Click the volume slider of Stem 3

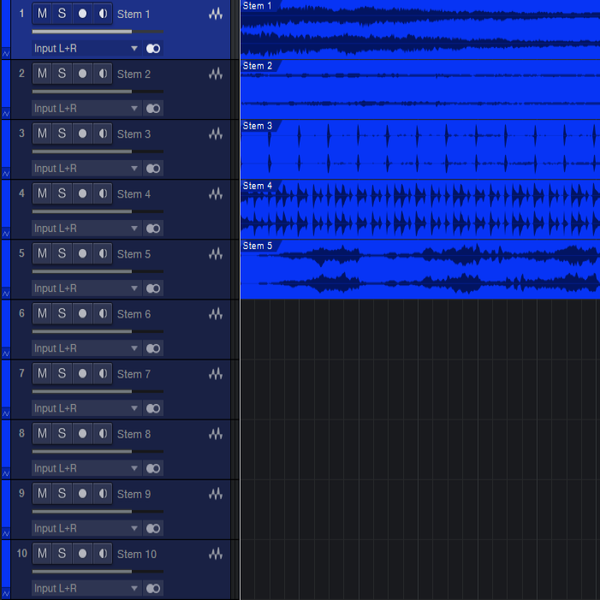(97, 151)
